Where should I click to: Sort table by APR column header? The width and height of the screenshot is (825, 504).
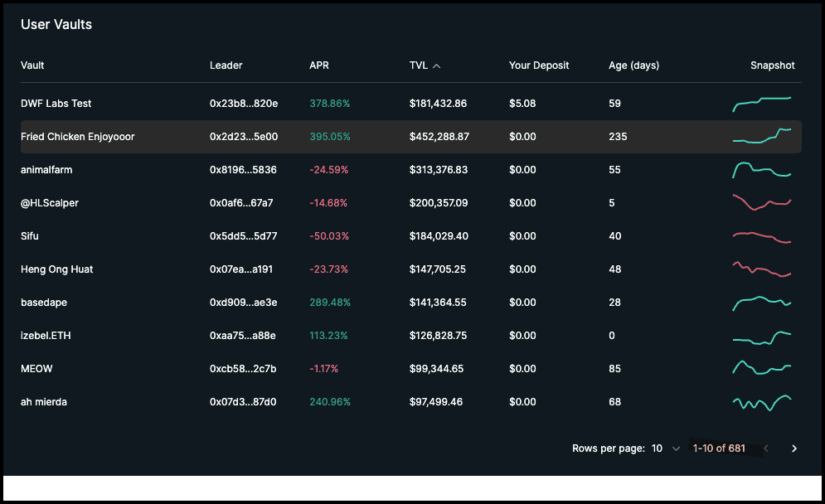click(x=319, y=65)
